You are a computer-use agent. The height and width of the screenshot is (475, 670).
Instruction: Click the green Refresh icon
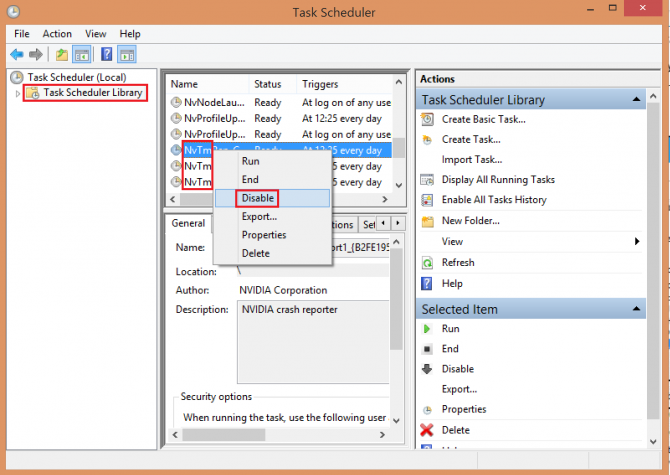427,263
